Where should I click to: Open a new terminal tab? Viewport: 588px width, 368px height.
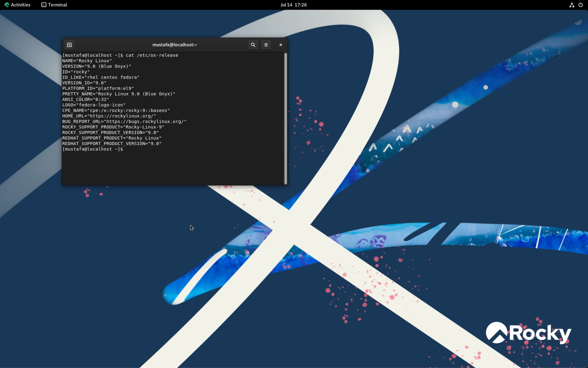coord(69,45)
